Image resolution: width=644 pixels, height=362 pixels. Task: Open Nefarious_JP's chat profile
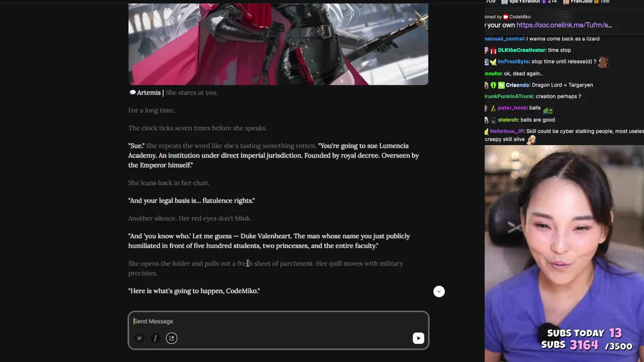(506, 131)
